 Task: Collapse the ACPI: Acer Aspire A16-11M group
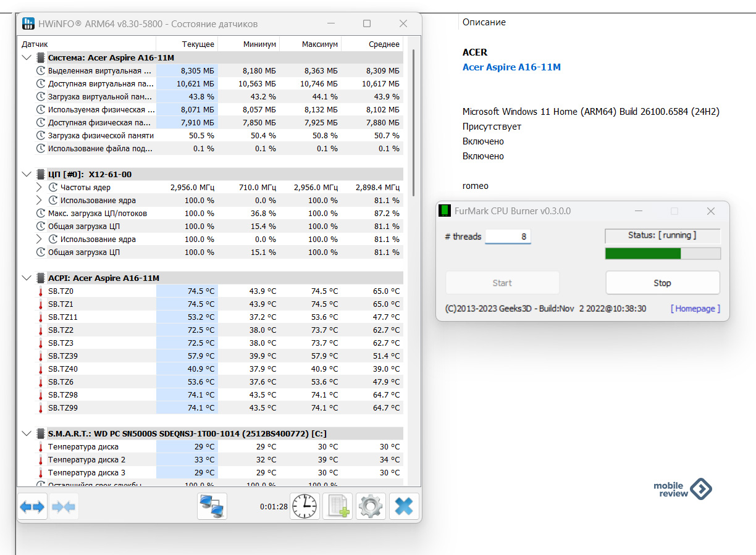tap(26, 278)
